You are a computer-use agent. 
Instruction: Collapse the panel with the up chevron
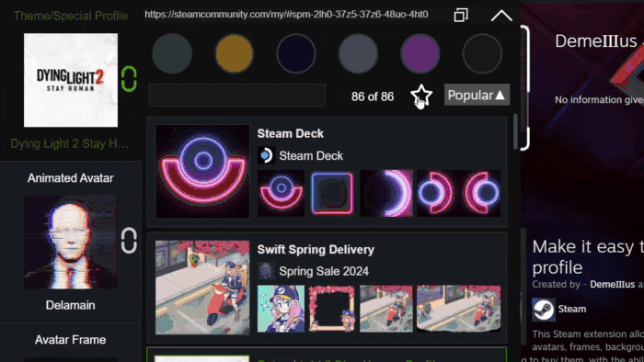(501, 16)
